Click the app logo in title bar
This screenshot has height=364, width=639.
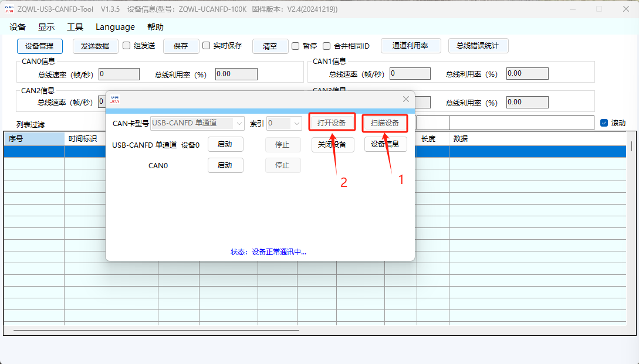(9, 9)
